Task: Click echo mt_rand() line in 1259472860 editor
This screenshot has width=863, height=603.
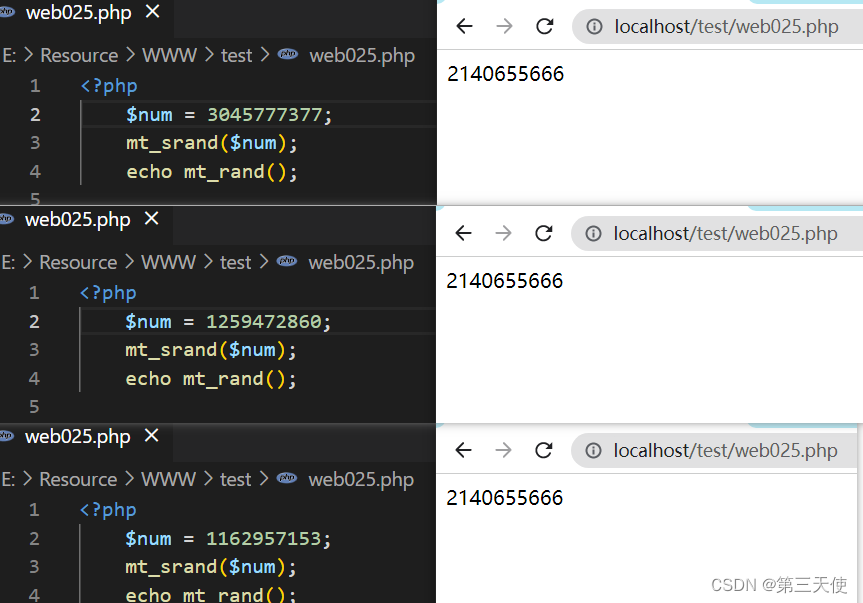Action: point(211,379)
